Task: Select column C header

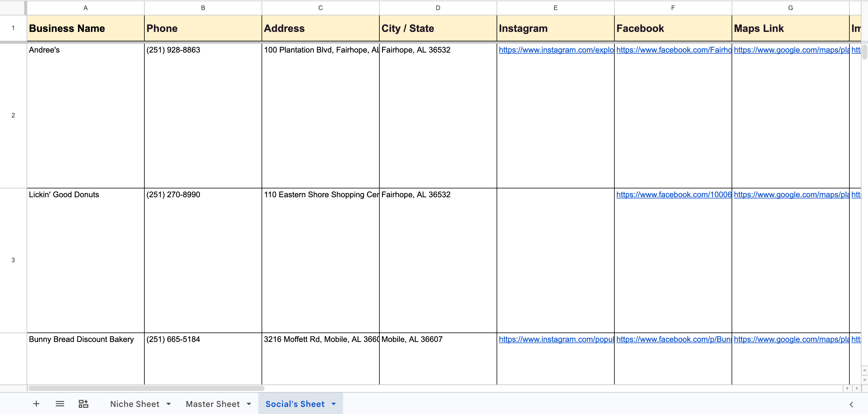Action: 320,8
